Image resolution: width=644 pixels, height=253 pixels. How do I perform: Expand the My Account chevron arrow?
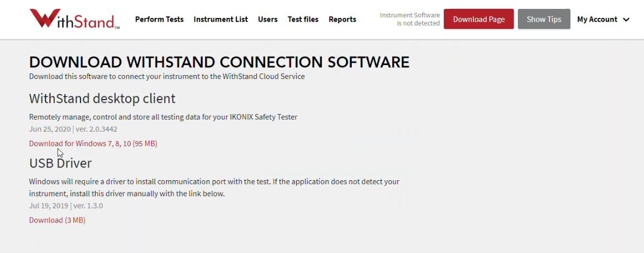(x=626, y=19)
